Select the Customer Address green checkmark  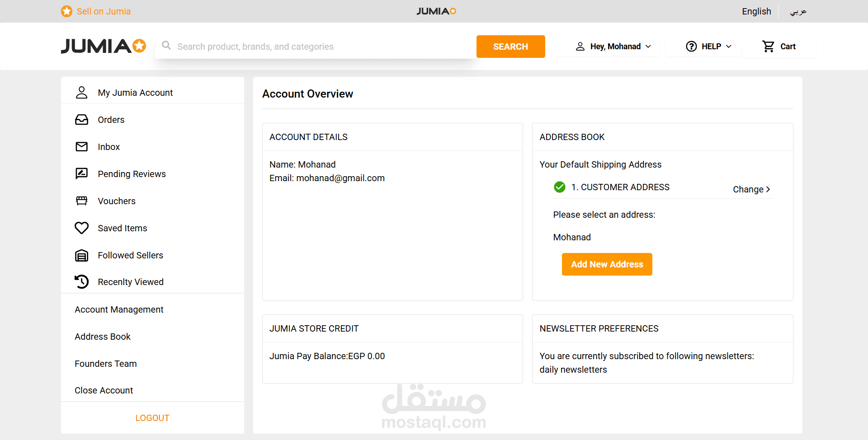tap(559, 187)
